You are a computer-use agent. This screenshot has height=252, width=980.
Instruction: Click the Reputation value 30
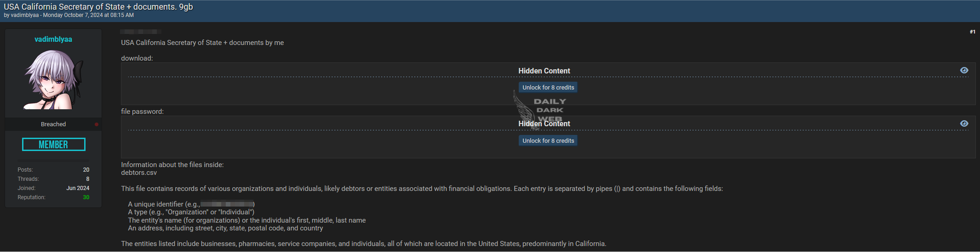[x=86, y=197]
